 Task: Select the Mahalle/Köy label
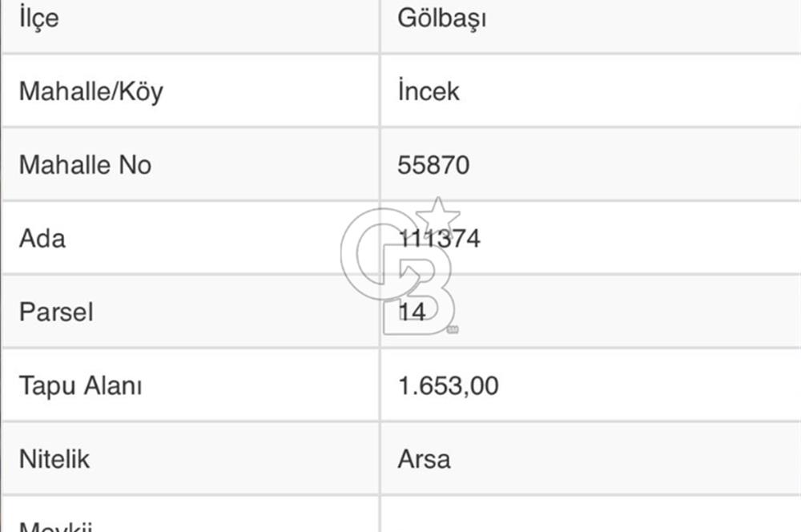pyautogui.click(x=91, y=91)
